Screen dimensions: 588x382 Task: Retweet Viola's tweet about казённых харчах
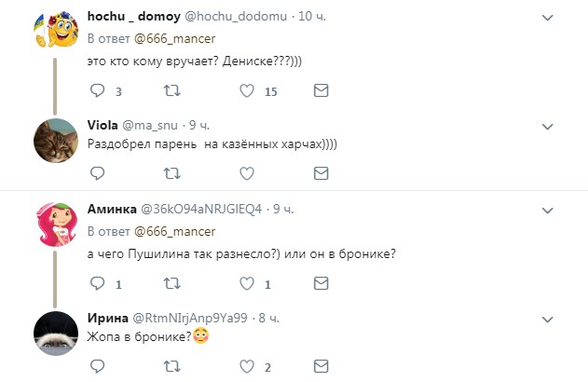172,173
